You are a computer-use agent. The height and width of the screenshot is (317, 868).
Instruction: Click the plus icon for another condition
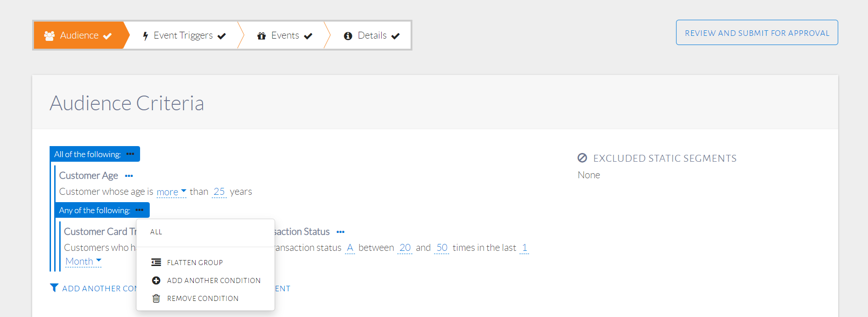(156, 280)
